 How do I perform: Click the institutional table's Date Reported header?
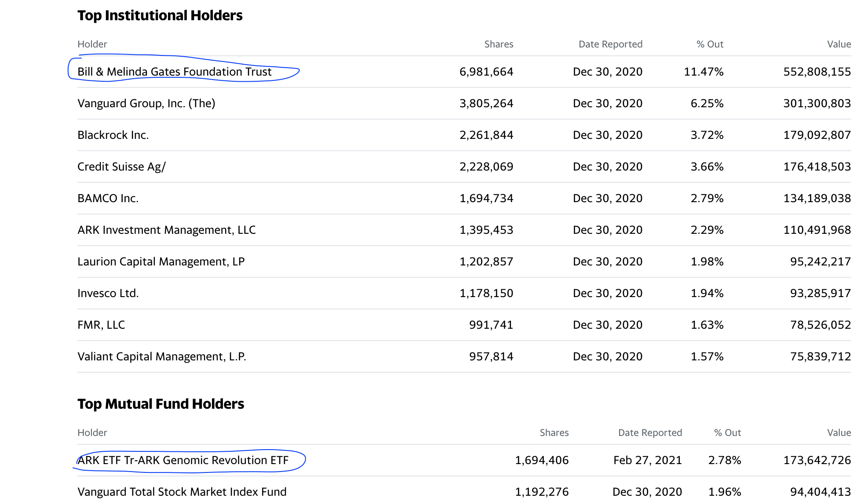[610, 44]
